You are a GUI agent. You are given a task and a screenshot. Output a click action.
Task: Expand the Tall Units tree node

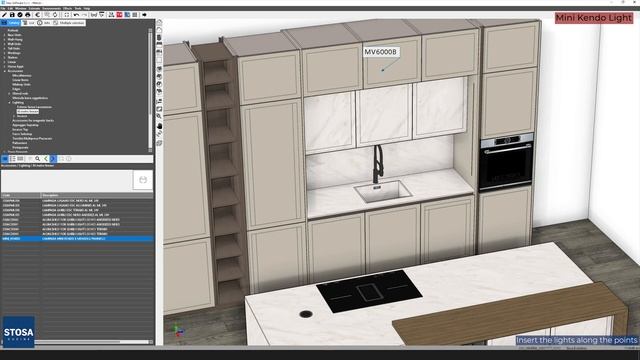[4, 49]
